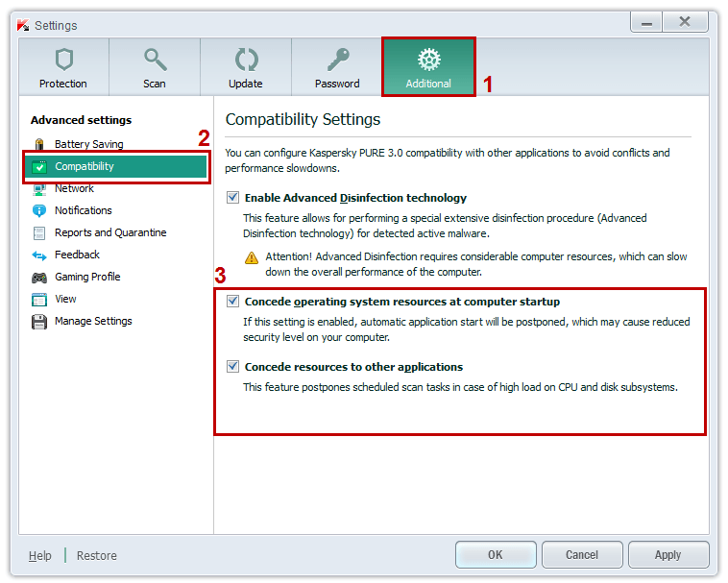Viewport: 728px width, 583px height.
Task: Click the Scan magnifier icon
Action: tap(155, 60)
